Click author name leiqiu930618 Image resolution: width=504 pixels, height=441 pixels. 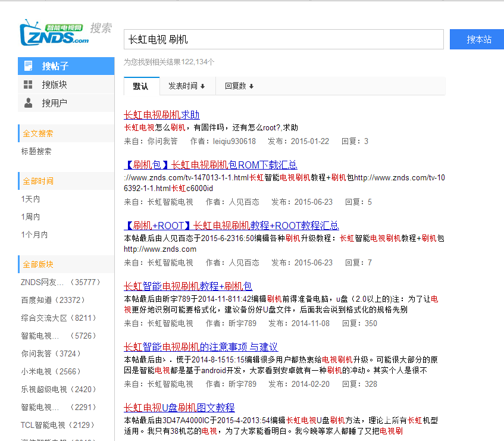pos(234,141)
